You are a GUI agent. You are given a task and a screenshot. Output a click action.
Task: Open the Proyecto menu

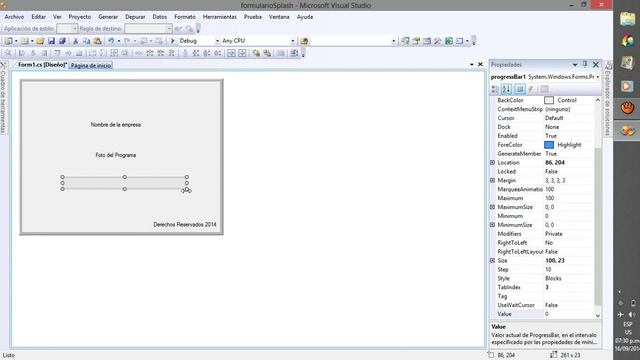click(80, 17)
